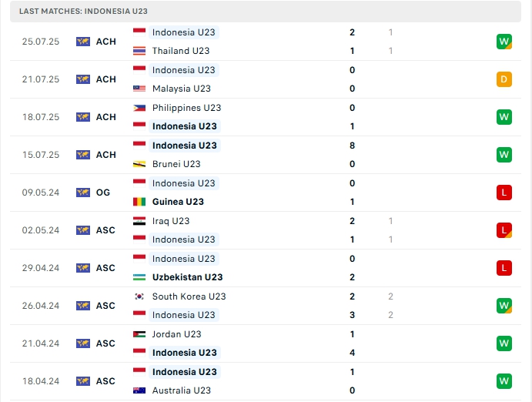Click the ASC competition badge for 26.04.24
Image resolution: width=532 pixels, height=402 pixels.
pos(83,306)
